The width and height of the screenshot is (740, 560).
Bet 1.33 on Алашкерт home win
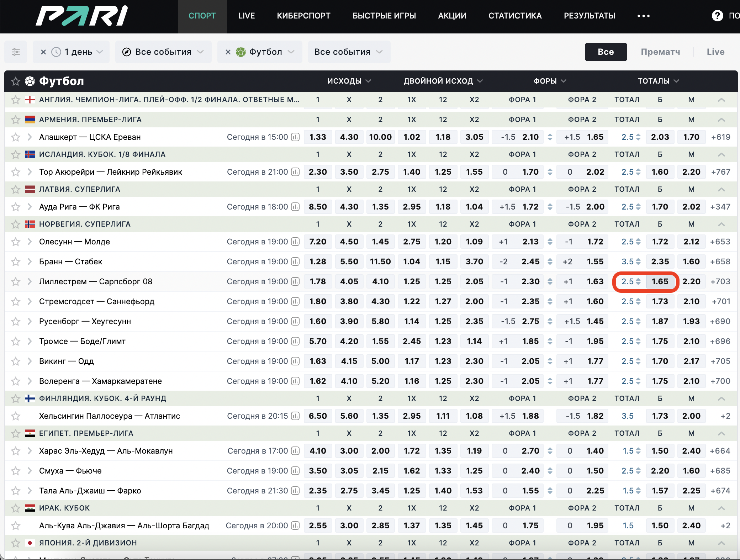coord(318,137)
